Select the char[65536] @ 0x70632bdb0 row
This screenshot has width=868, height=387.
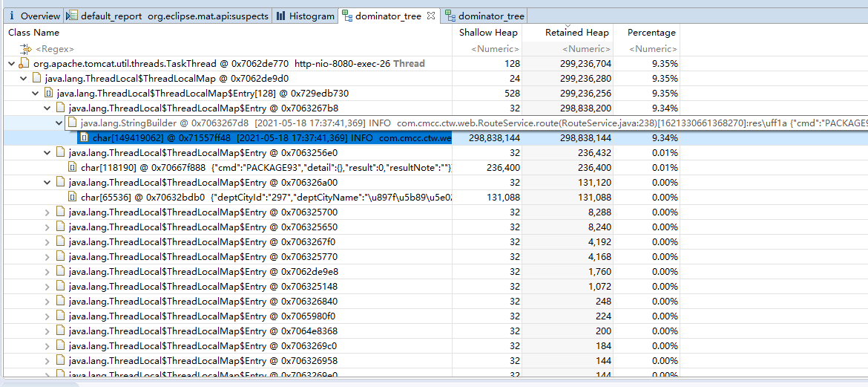pyautogui.click(x=340, y=198)
